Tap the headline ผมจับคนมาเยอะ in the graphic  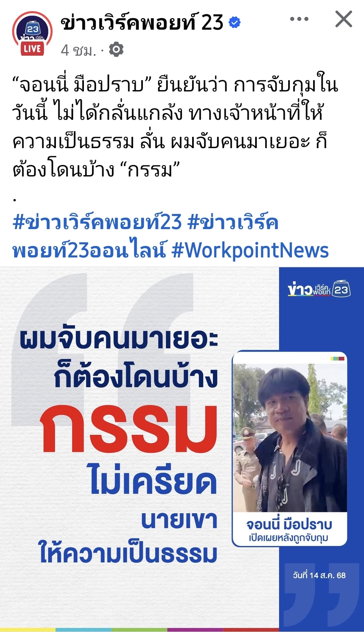pyautogui.click(x=119, y=338)
